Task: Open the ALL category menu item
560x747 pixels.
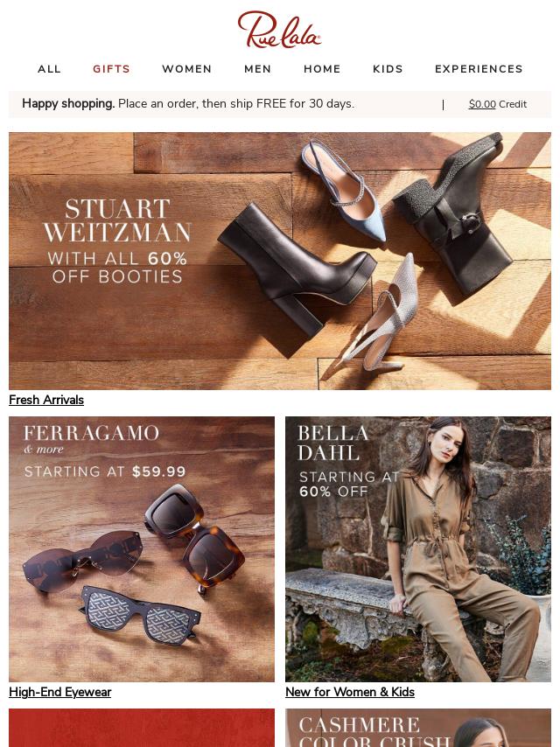Action: click(50, 69)
